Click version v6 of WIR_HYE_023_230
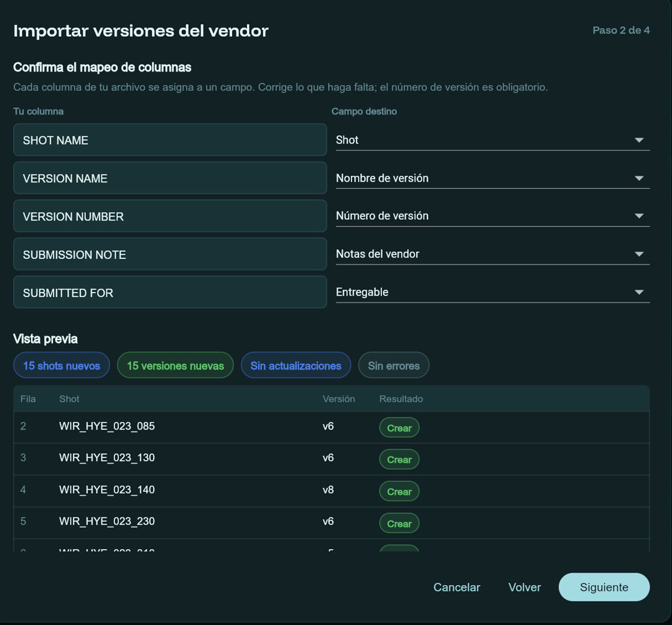 328,521
